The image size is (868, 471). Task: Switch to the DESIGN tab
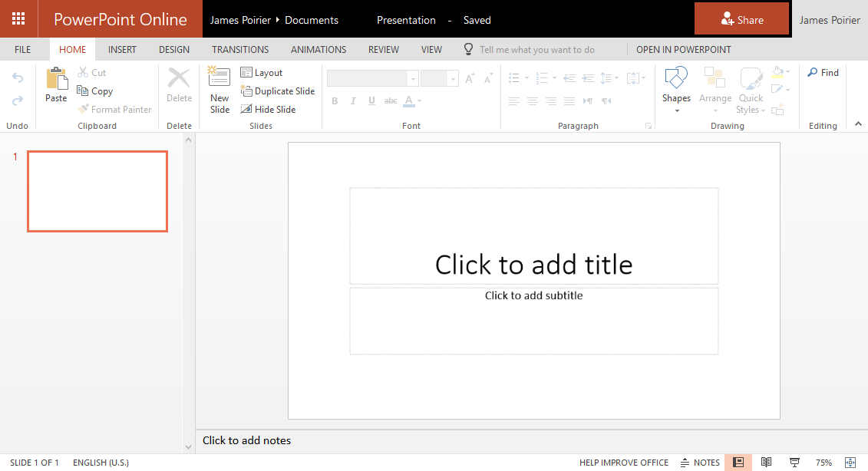pyautogui.click(x=173, y=49)
